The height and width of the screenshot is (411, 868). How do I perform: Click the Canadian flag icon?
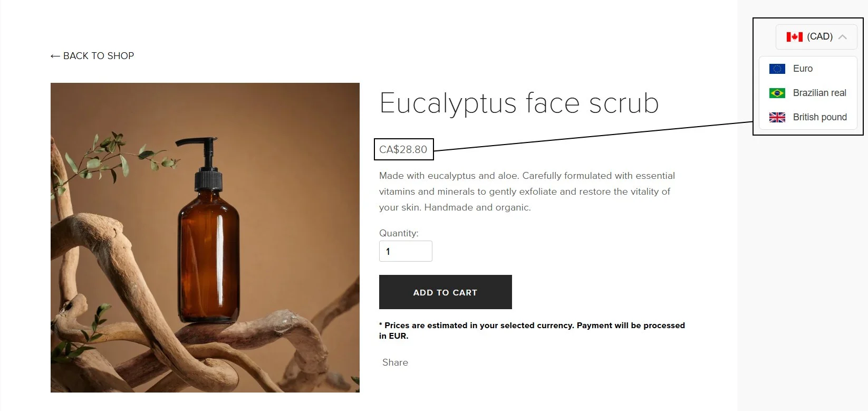click(x=794, y=37)
